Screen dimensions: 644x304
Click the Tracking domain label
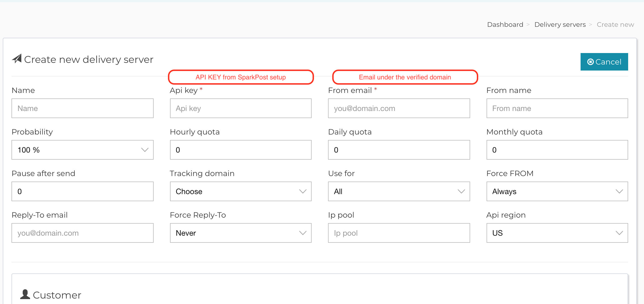(x=202, y=173)
